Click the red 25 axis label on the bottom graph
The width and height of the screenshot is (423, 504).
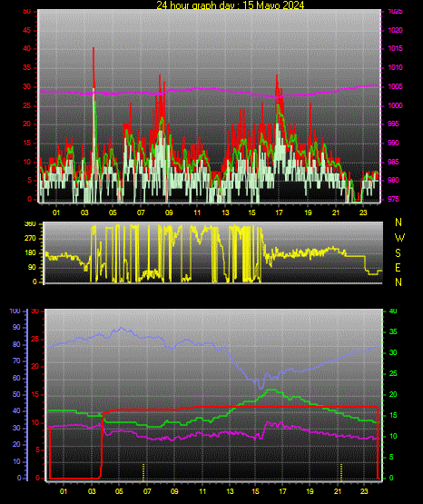(35, 339)
